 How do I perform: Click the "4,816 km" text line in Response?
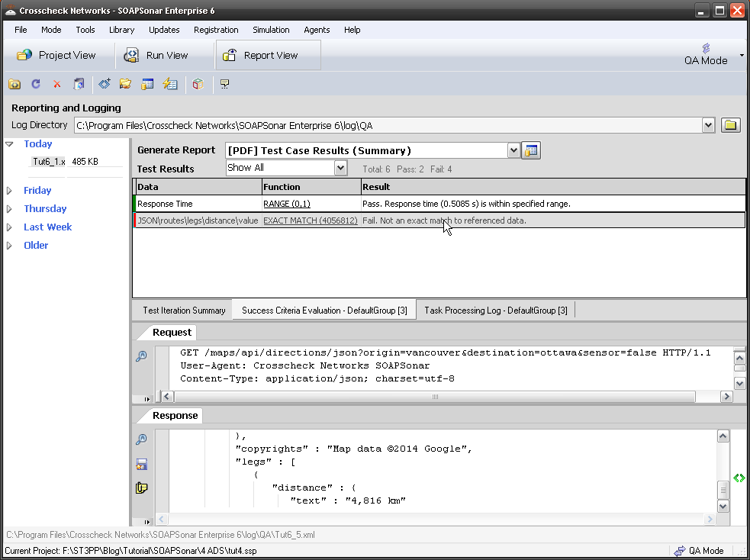(x=348, y=500)
